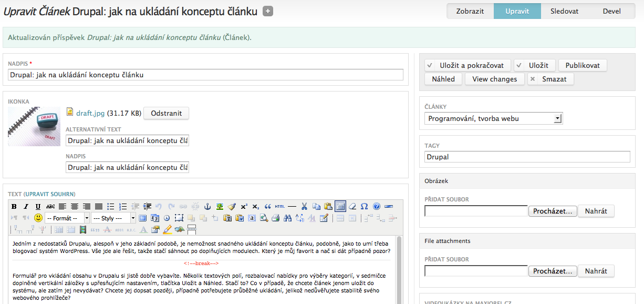Insert a numbered ordered list
This screenshot has height=304, width=644.
pos(123,206)
